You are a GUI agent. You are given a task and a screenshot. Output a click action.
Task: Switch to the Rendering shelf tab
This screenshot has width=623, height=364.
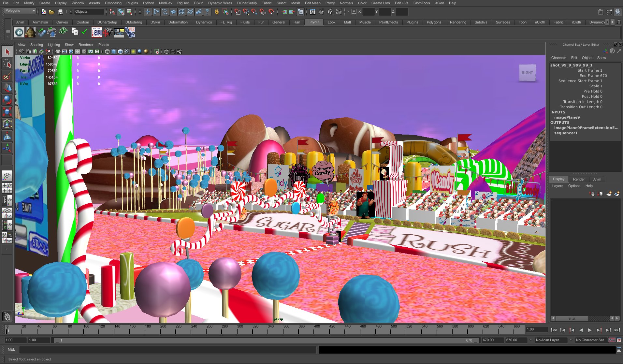458,22
